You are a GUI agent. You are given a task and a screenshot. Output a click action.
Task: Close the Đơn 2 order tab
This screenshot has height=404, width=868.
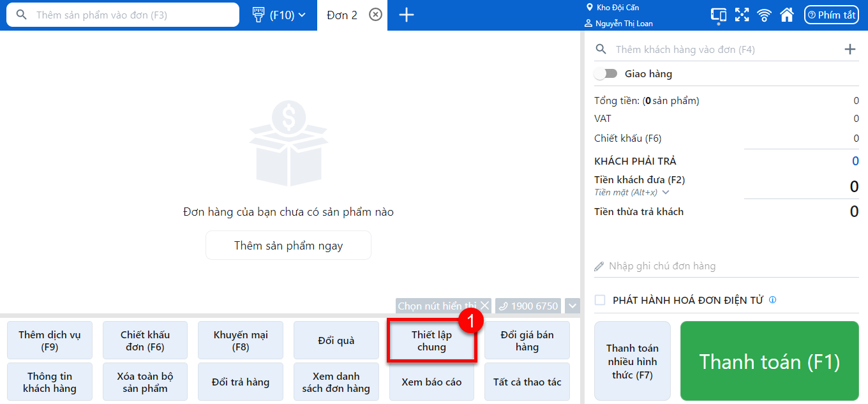(376, 15)
